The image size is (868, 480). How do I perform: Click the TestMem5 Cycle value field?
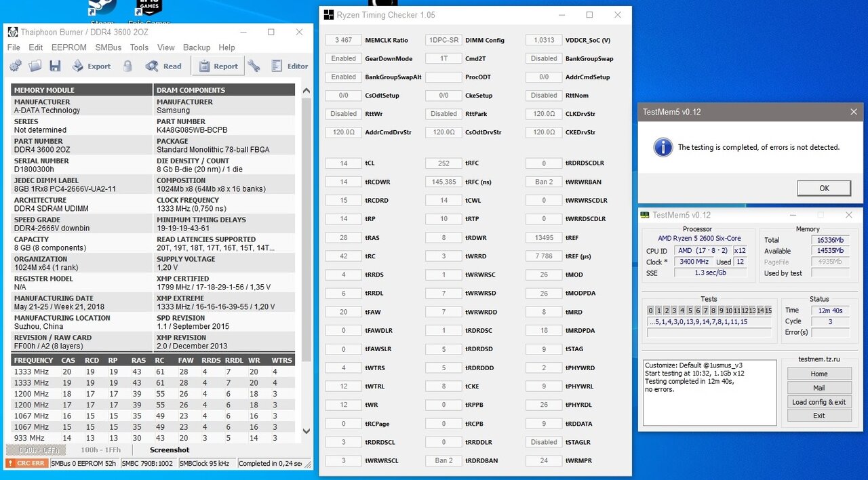click(830, 321)
